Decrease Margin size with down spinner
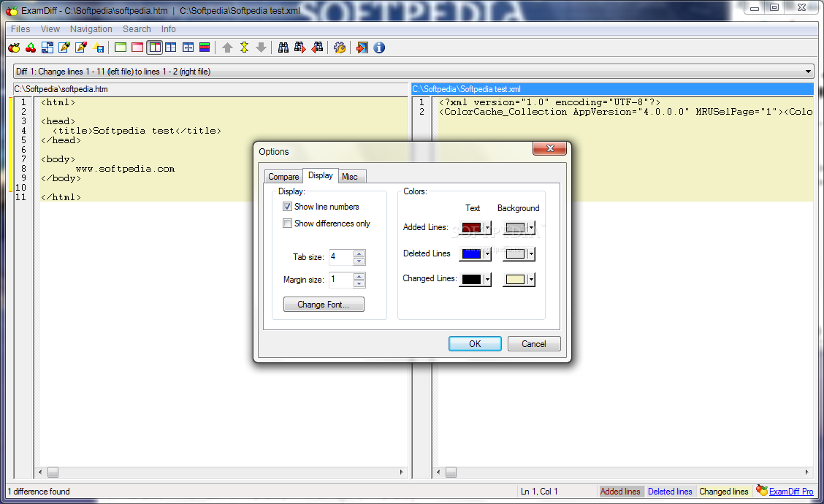 359,283
